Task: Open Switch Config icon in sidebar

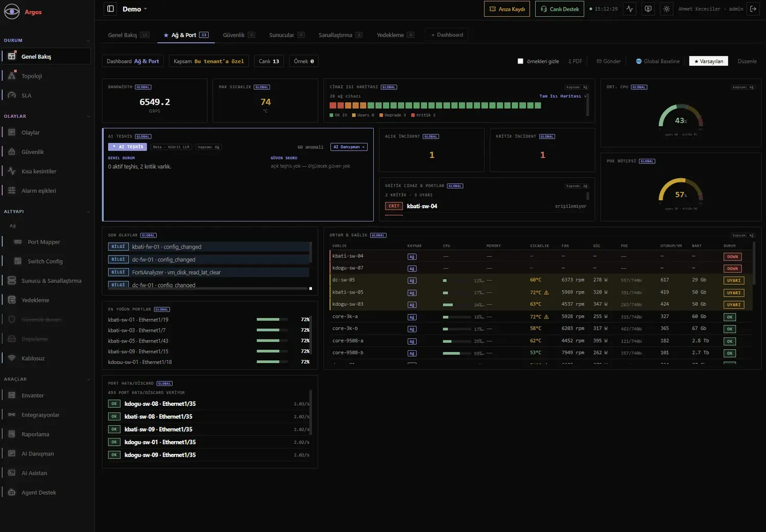Action: point(18,261)
